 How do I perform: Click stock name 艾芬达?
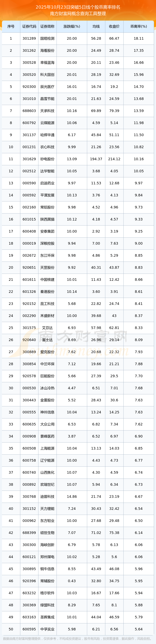[47, 328]
